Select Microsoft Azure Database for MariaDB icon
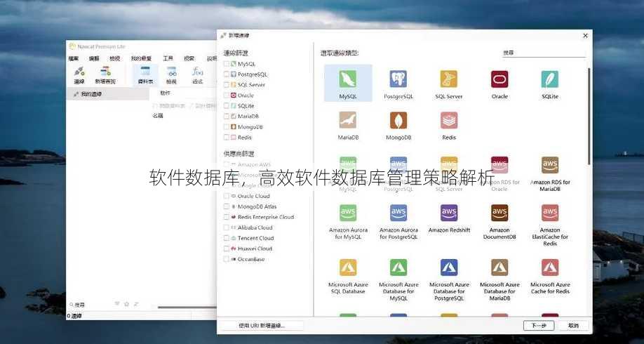The height and width of the screenshot is (344, 644). pyautogui.click(x=499, y=267)
